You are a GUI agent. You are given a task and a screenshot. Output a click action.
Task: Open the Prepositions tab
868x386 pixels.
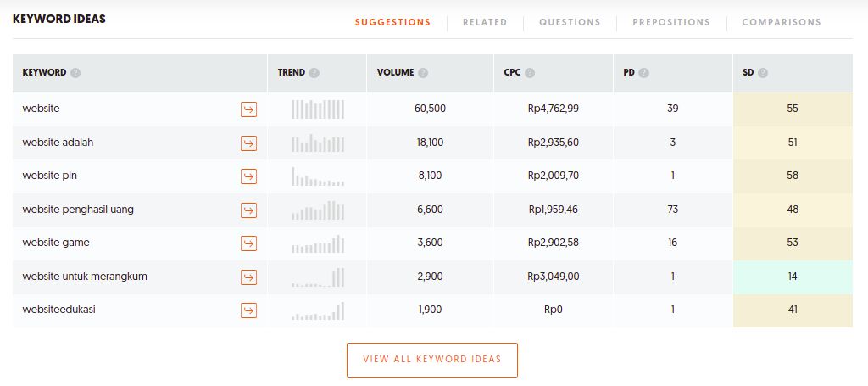[x=671, y=22]
